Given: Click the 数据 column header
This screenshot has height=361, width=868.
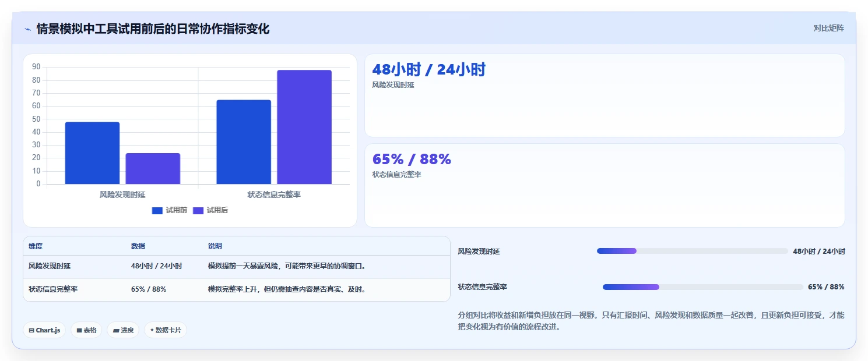Looking at the screenshot, I should 138,246.
